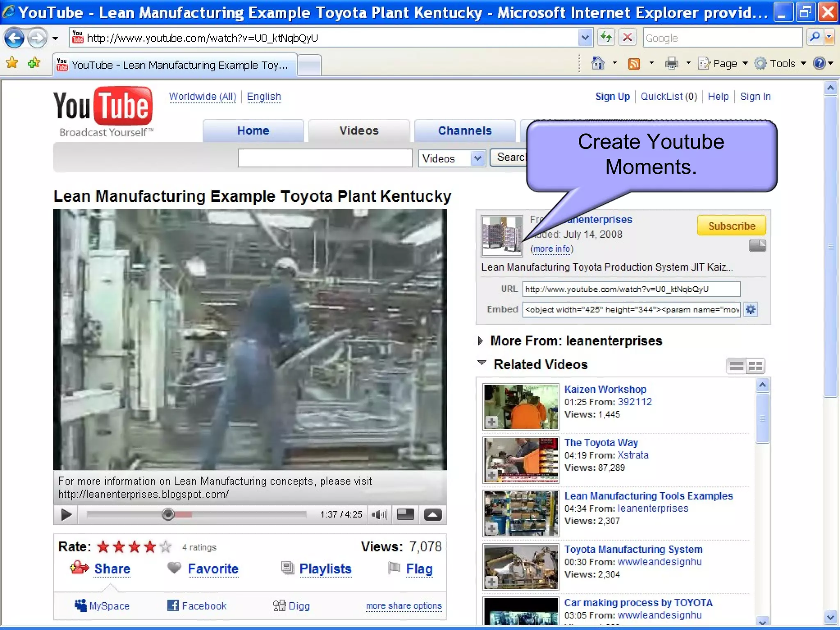Rate the video one star
840x630 pixels.
coord(103,547)
